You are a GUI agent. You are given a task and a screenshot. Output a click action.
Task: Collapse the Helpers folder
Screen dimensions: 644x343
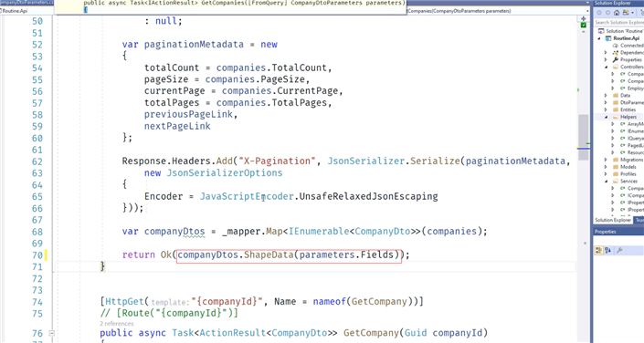(606, 117)
